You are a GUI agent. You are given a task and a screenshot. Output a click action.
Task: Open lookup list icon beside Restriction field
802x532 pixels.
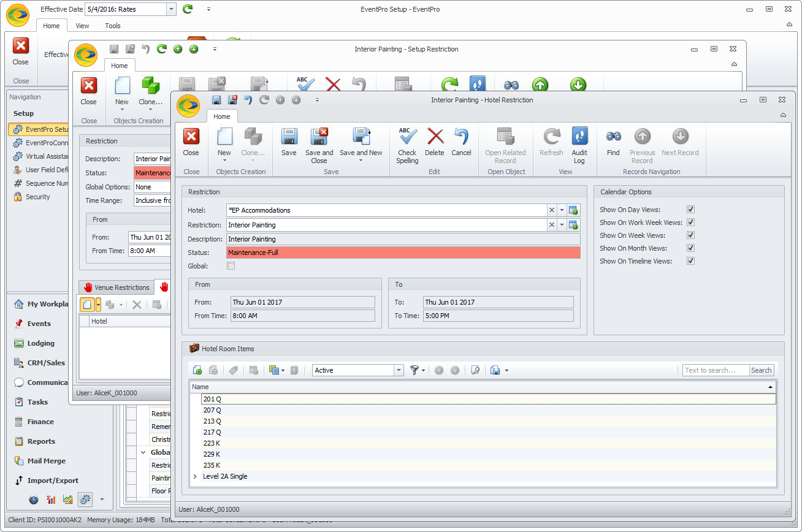(573, 225)
